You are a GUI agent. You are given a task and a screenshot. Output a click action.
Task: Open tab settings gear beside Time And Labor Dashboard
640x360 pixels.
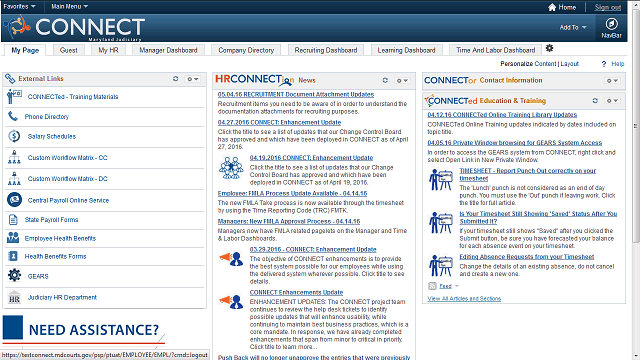pyautogui.click(x=549, y=48)
